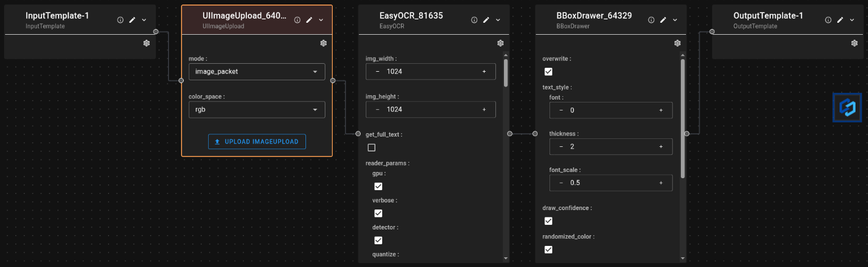Uncheck the verbose checkbox
Screen dimensions: 868x267
tap(378, 213)
